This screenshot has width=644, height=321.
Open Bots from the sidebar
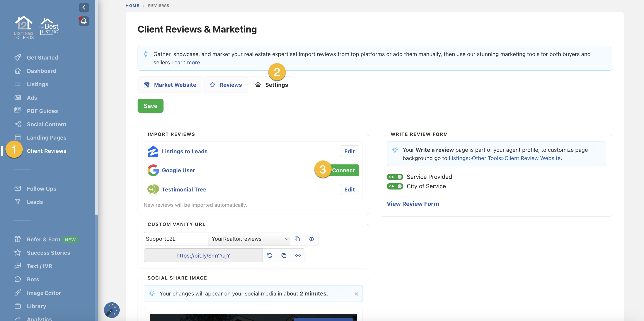[x=33, y=279]
